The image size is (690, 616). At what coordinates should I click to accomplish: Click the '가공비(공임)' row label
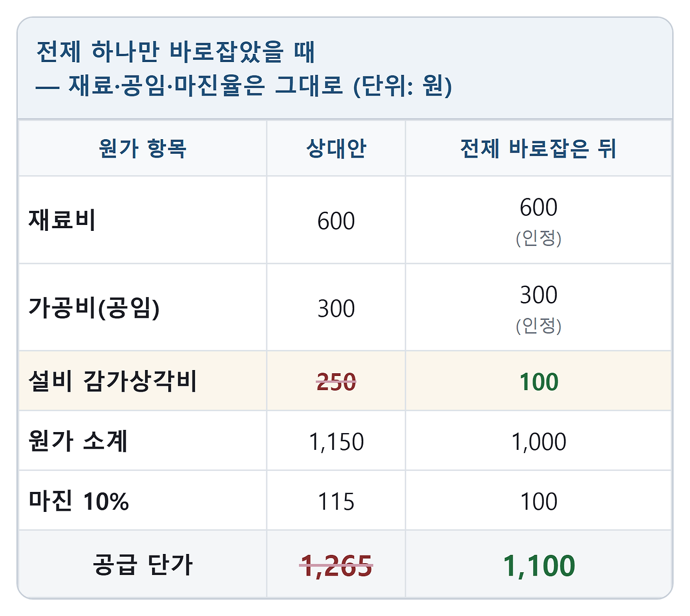[x=94, y=308]
